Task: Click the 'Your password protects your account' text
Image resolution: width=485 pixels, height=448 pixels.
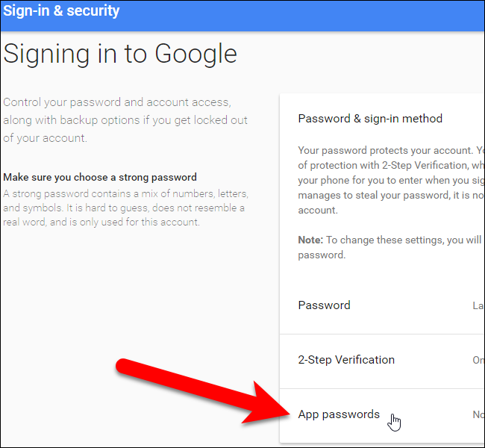Action: point(388,150)
